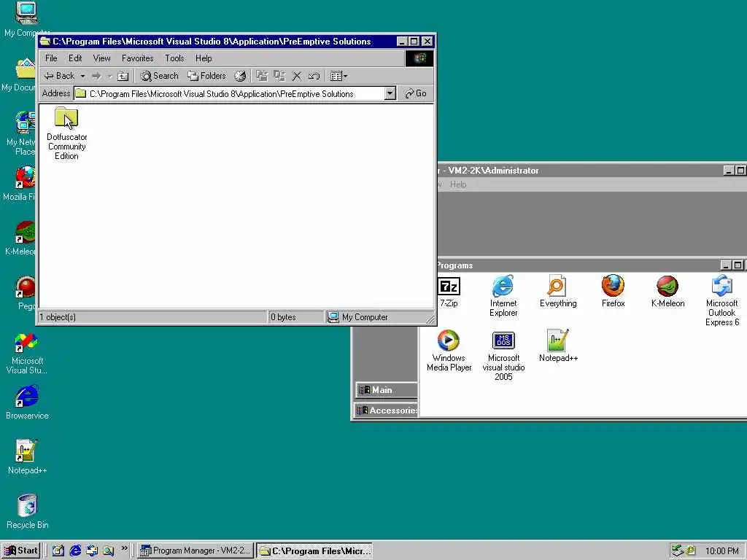Open the Search pane in Explorer
Image resolution: width=747 pixels, height=560 pixels.
[160, 76]
